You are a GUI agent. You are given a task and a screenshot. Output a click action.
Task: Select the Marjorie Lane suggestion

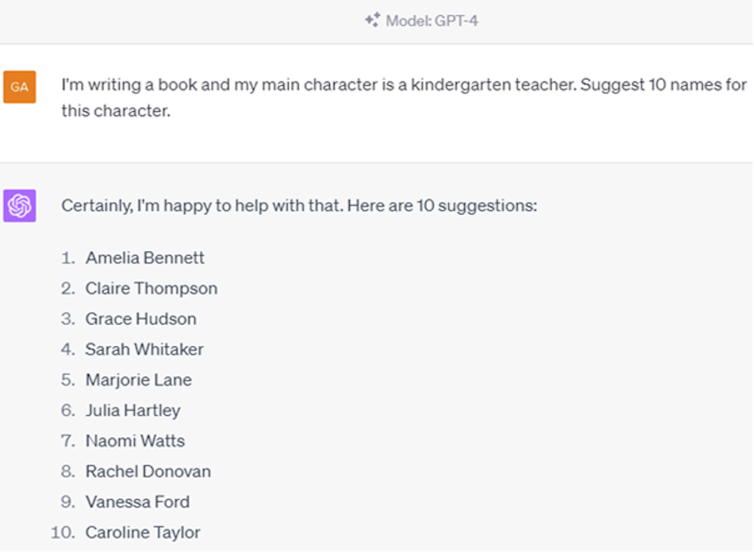tap(138, 380)
